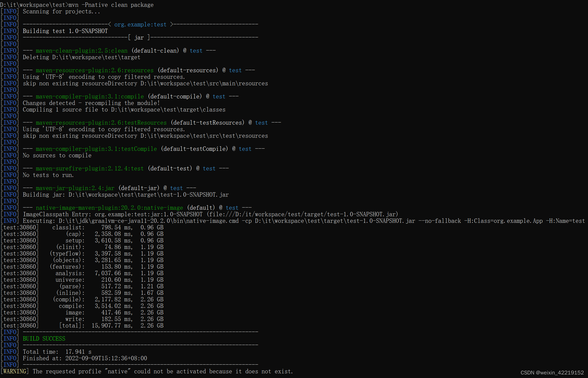
Task: Click the '[ jar ]' packaging label
Action: point(139,38)
